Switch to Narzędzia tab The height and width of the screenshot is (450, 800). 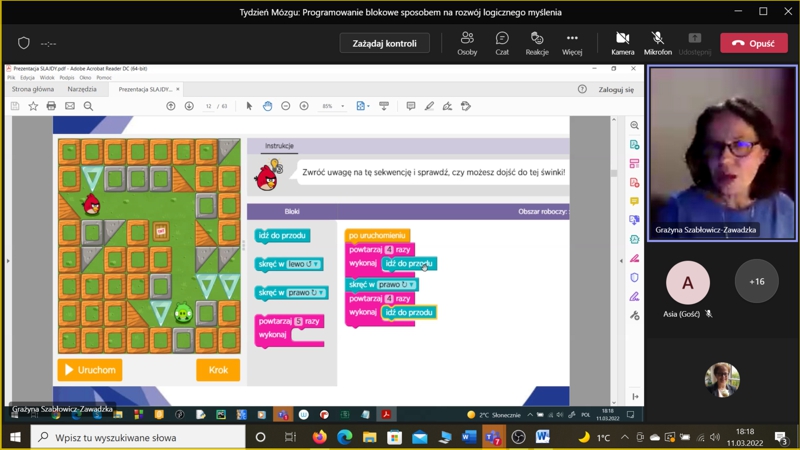82,89
